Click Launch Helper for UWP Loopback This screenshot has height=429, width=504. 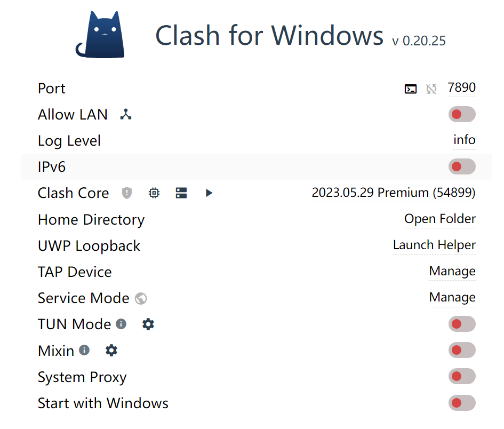click(x=434, y=245)
